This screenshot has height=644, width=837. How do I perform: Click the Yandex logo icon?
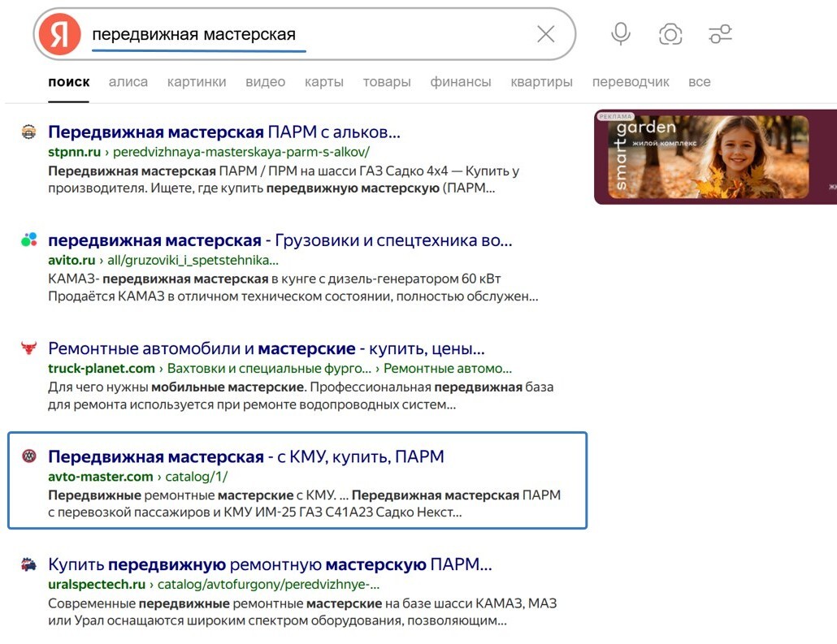[58, 33]
